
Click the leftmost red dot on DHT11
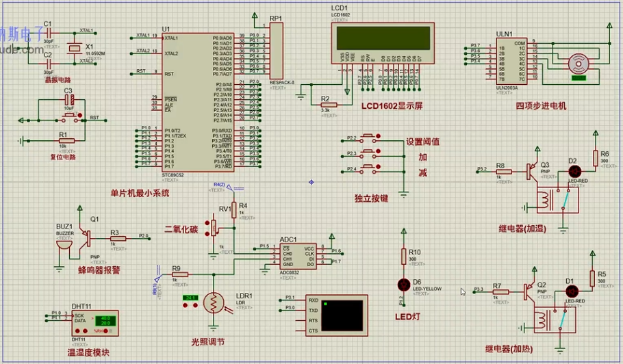77,330
